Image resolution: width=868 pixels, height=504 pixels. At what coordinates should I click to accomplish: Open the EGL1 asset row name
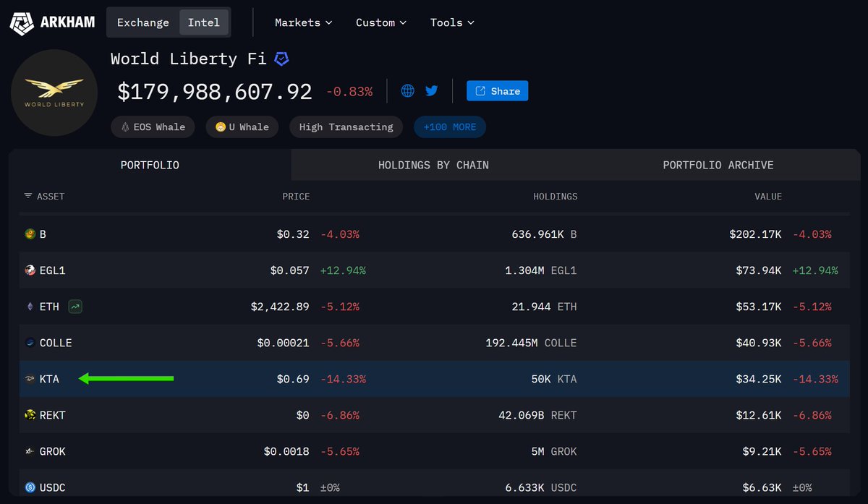point(53,270)
